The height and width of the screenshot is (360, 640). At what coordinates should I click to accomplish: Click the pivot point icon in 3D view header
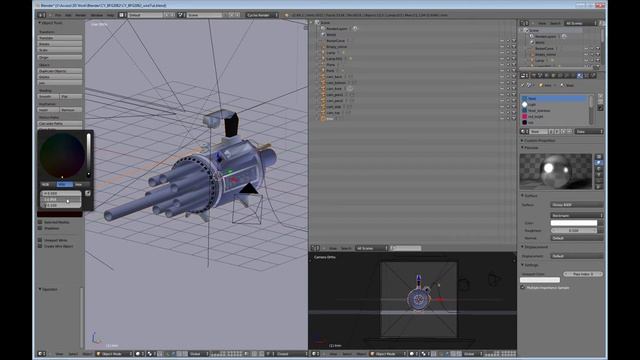[151, 354]
